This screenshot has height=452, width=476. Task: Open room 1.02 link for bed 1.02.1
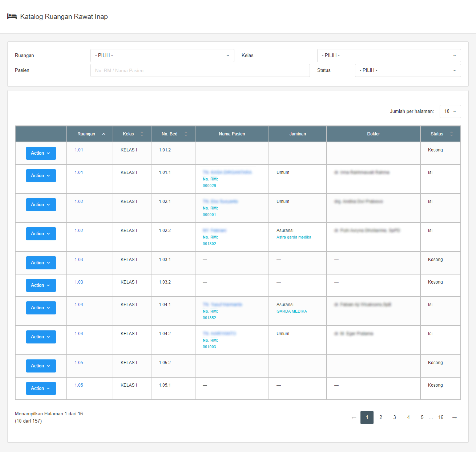coord(79,201)
